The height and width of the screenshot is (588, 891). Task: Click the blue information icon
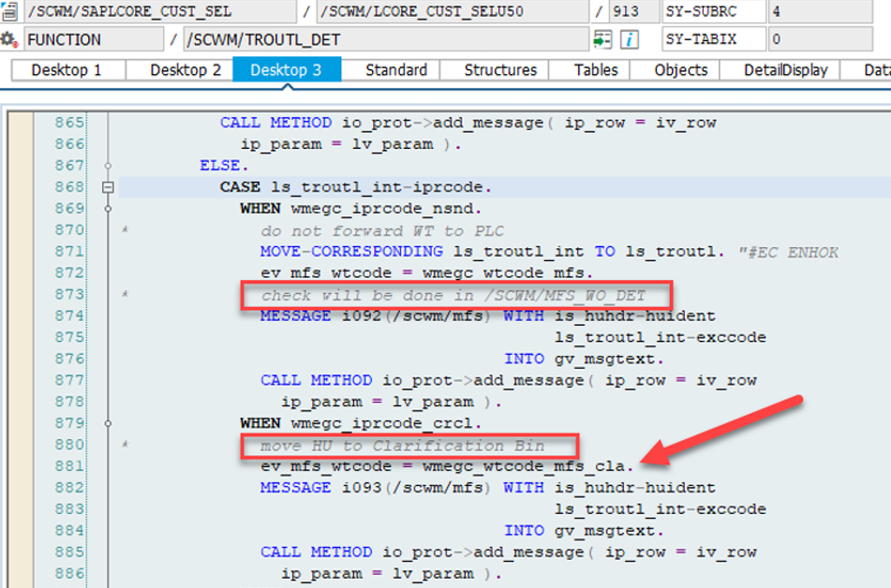pos(629,39)
